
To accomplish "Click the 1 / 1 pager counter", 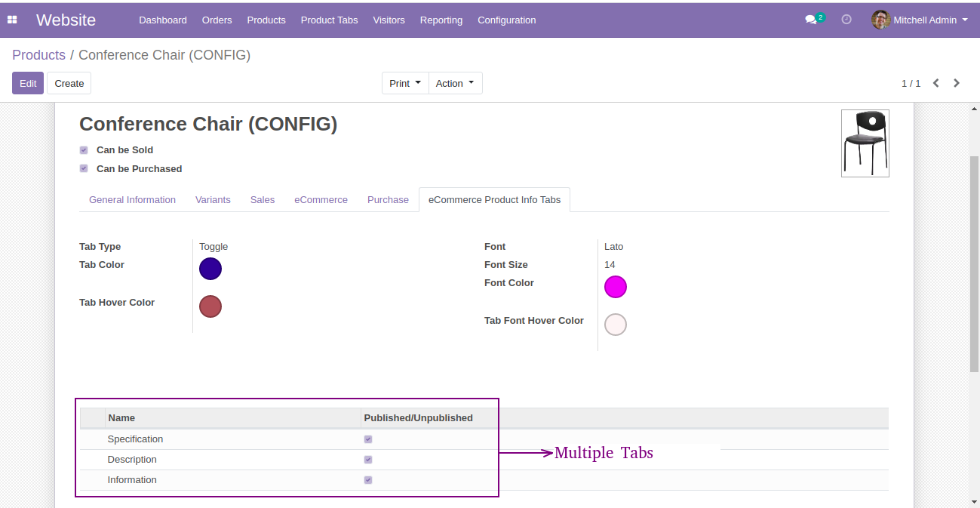I will pos(911,83).
